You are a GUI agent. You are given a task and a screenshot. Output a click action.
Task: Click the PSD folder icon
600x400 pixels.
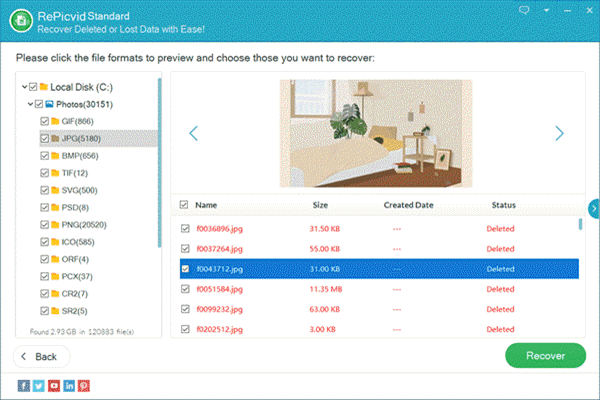point(55,207)
